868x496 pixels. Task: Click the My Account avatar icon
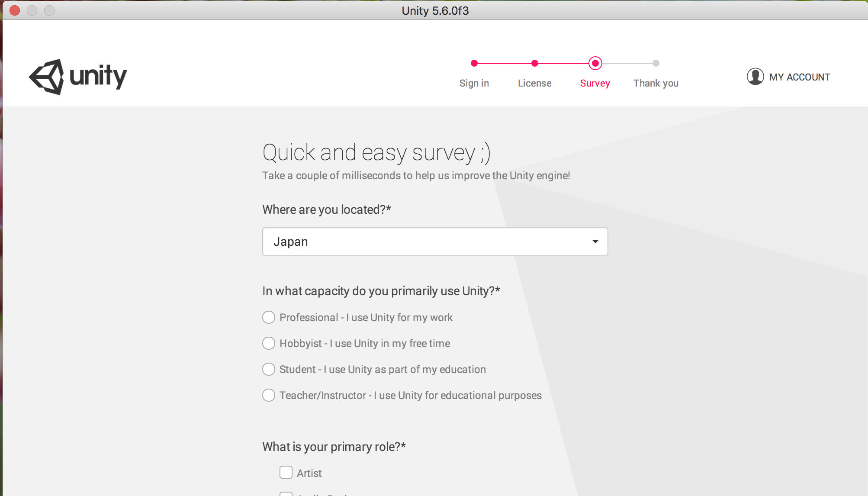pos(755,77)
